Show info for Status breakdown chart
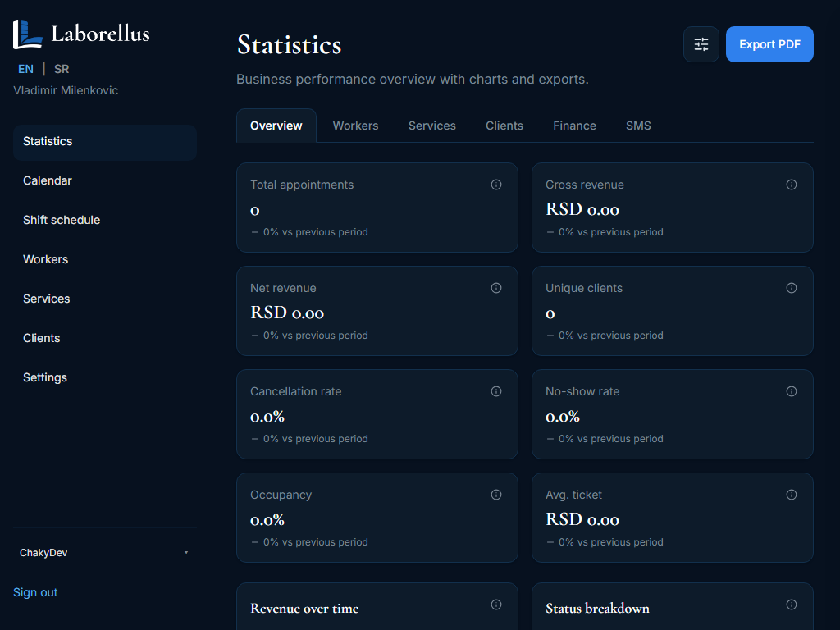The width and height of the screenshot is (840, 630). pyautogui.click(x=792, y=605)
